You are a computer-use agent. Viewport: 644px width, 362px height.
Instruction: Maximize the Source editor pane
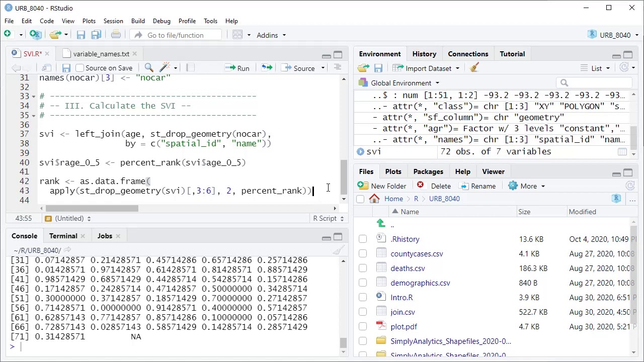338,55
